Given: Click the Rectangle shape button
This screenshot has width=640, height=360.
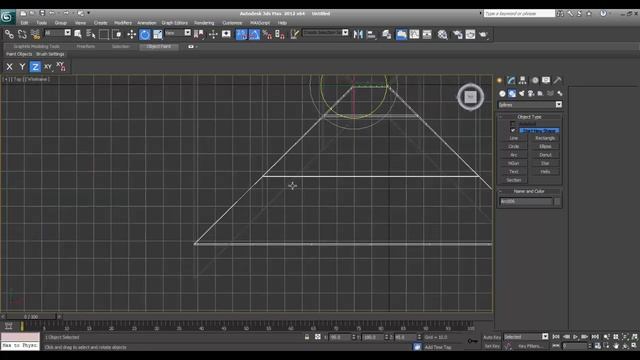Looking at the screenshot, I should pos(545,138).
